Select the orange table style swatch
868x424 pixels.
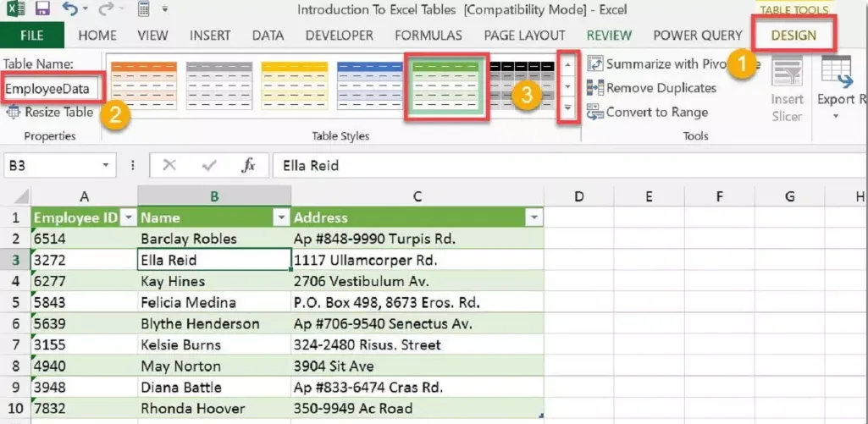143,87
